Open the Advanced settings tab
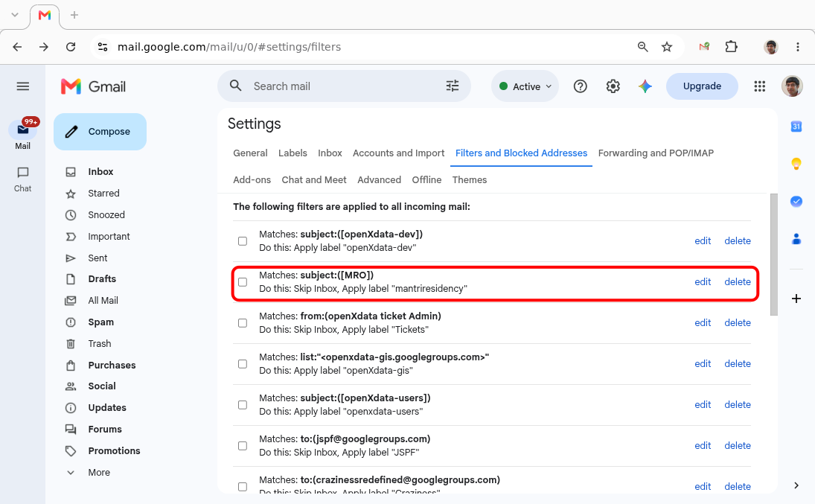 click(379, 179)
